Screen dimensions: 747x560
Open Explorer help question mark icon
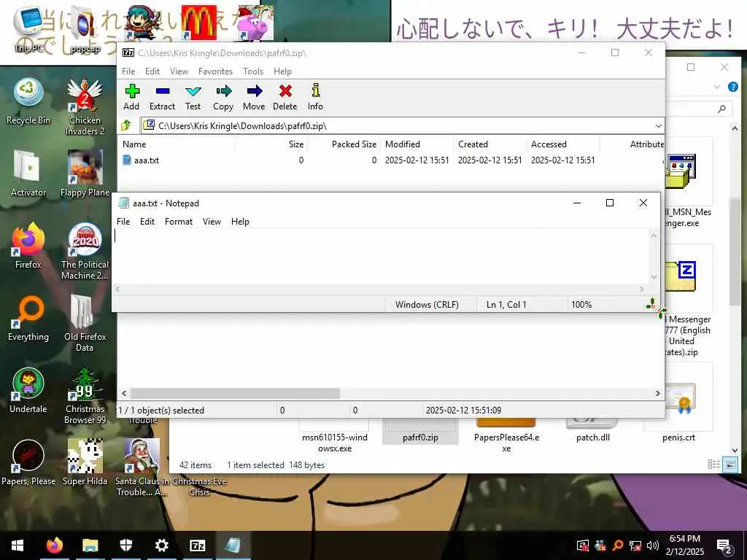point(733,87)
